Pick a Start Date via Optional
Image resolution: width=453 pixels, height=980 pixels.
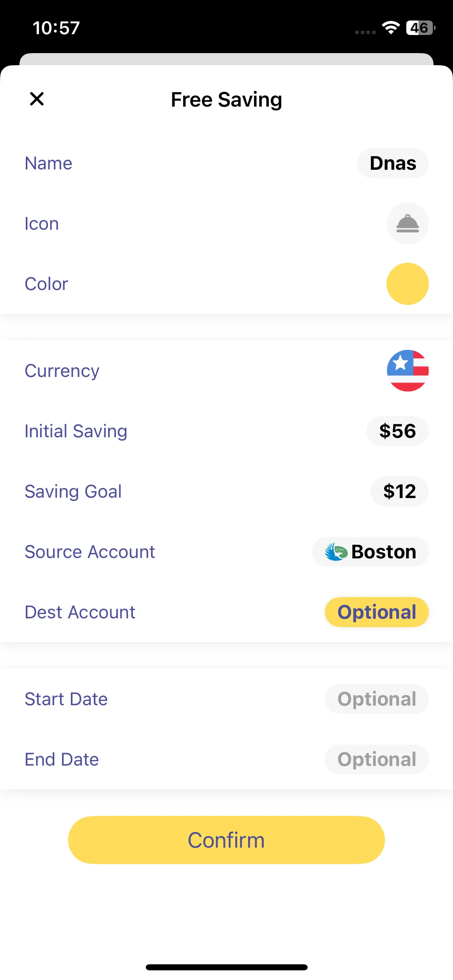tap(376, 699)
